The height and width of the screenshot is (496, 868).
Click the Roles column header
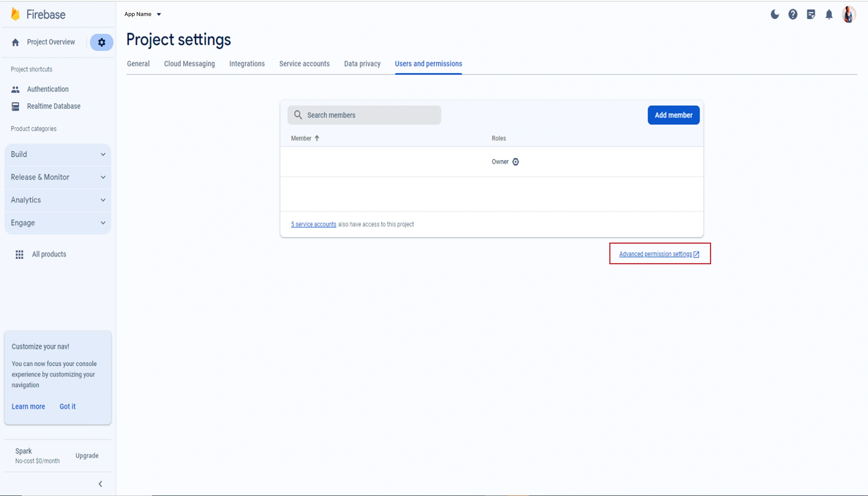pos(499,138)
